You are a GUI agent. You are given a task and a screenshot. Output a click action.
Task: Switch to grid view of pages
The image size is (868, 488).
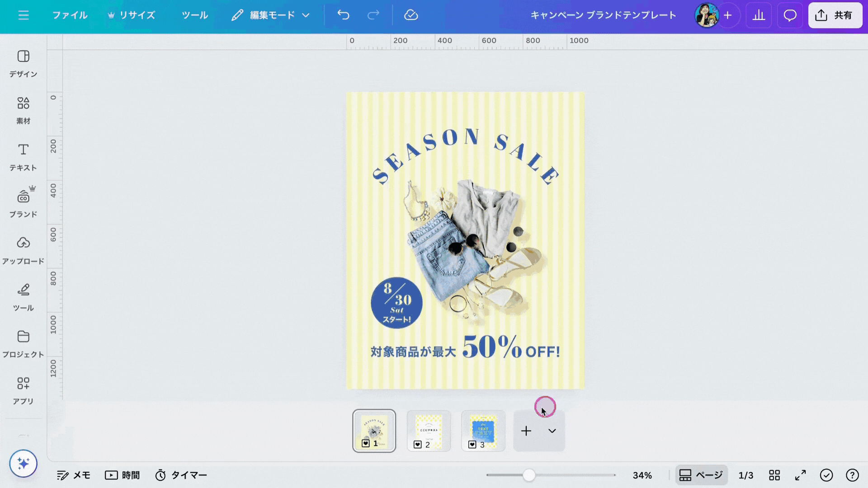774,475
